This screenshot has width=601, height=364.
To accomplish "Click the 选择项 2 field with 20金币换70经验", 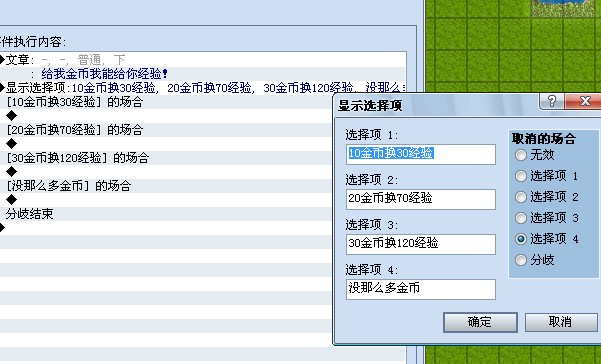I will (x=420, y=199).
